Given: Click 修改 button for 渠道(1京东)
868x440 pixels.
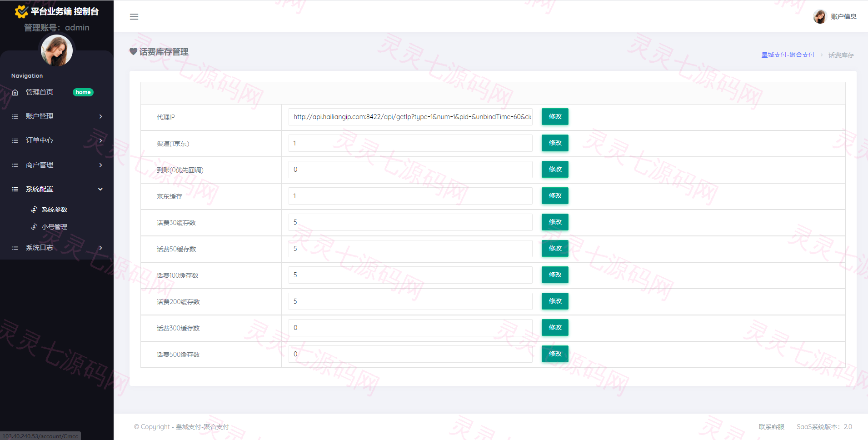Looking at the screenshot, I should tap(555, 143).
